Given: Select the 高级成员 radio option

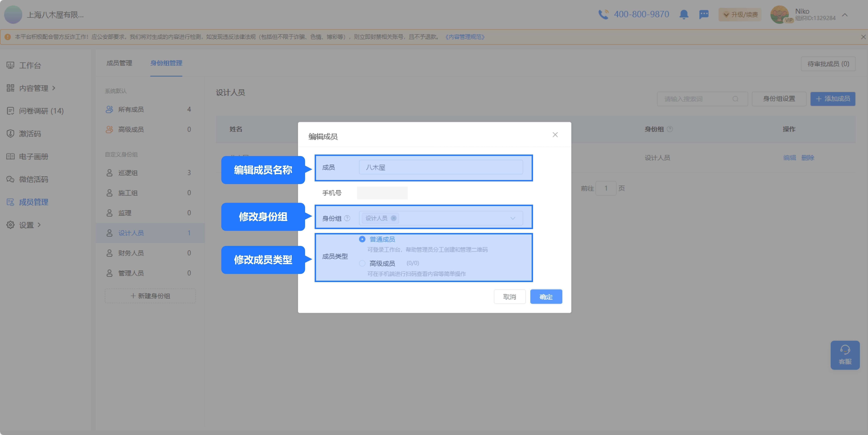Looking at the screenshot, I should pos(362,263).
